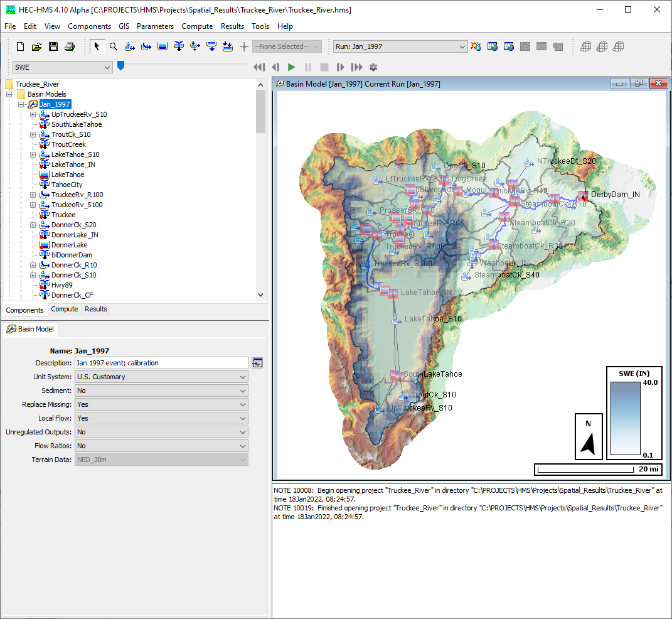
Task: Switch to the Results tab
Action: coord(95,309)
